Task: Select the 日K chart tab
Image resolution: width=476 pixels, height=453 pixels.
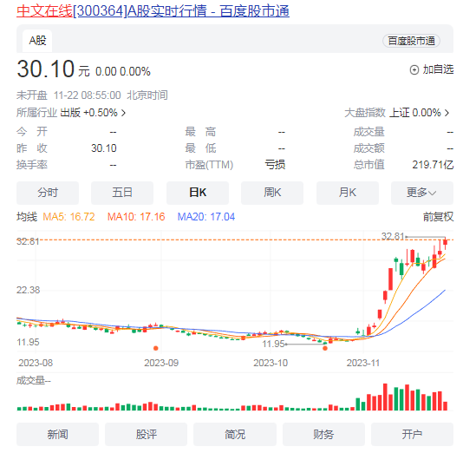Action: [198, 193]
